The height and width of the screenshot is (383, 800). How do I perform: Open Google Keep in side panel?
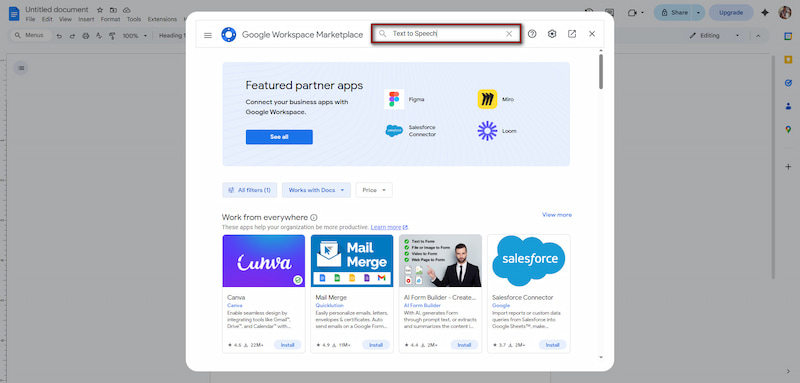pos(788,60)
